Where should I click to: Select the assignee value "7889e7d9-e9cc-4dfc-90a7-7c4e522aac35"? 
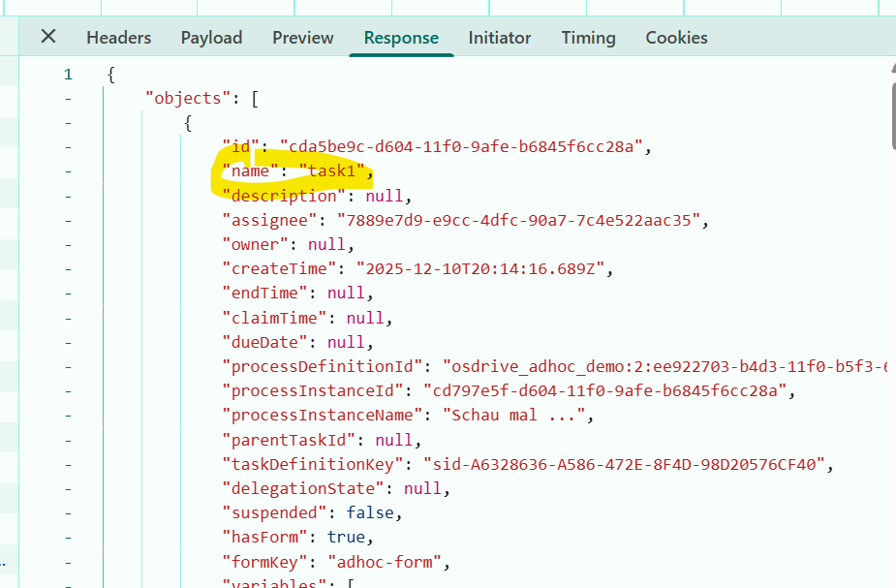519,221
